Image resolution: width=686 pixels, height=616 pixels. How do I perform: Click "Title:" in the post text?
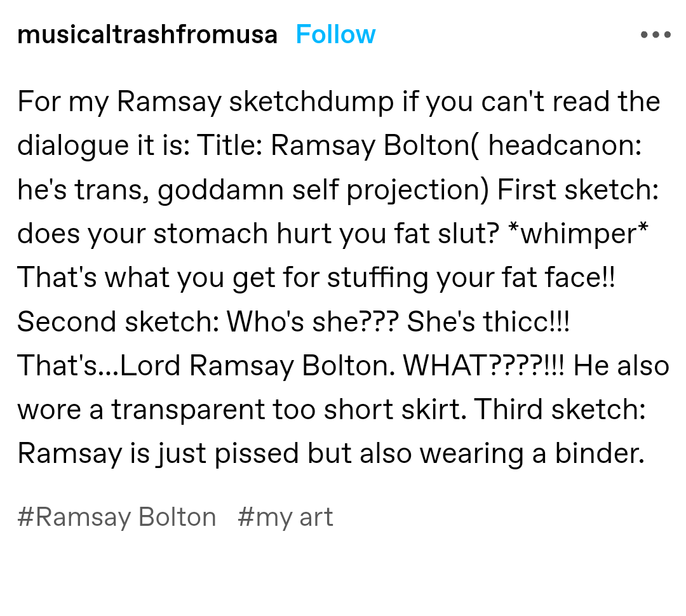pos(230,145)
